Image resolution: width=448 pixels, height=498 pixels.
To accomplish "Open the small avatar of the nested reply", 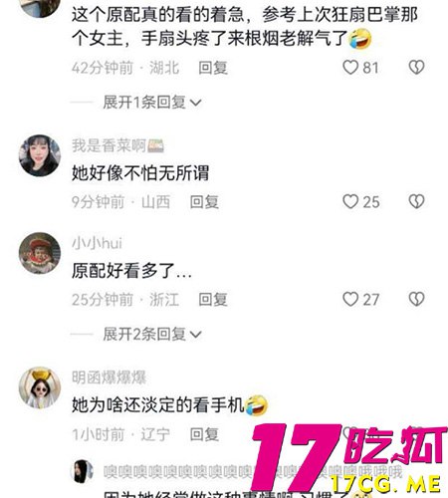I will [82, 471].
